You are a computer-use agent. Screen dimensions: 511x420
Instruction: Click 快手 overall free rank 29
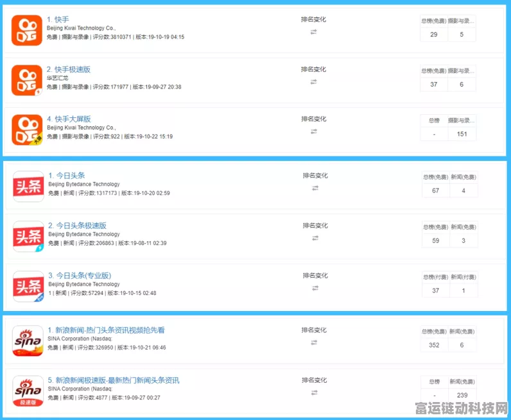[x=434, y=35]
